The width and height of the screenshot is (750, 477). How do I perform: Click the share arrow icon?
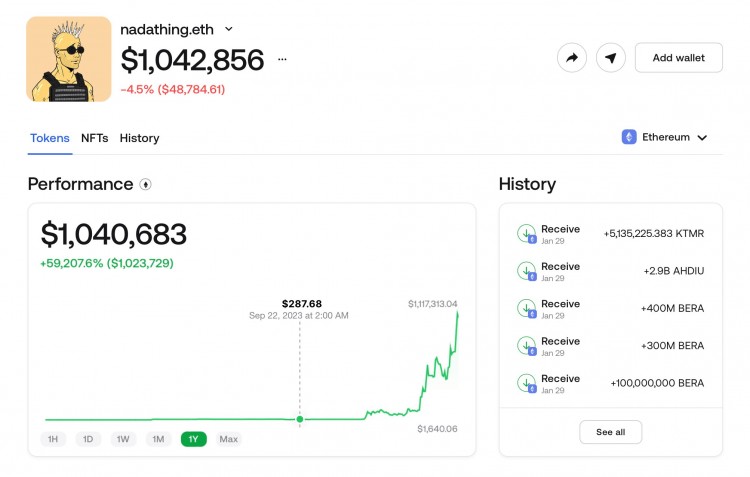point(572,58)
